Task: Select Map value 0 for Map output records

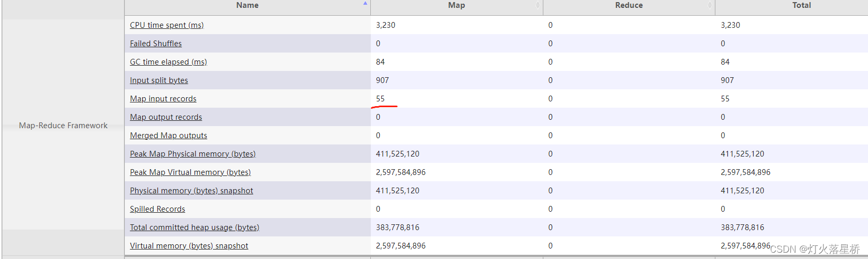Action: click(x=378, y=117)
